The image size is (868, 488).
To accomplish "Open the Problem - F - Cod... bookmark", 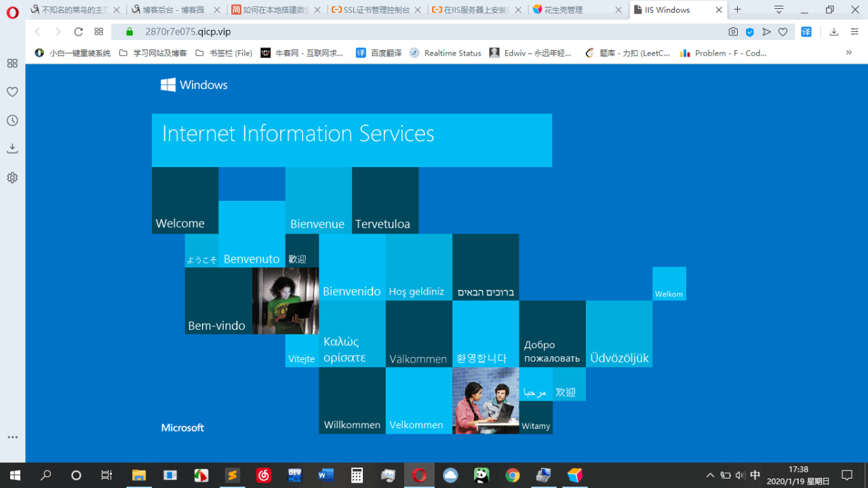I will [724, 53].
